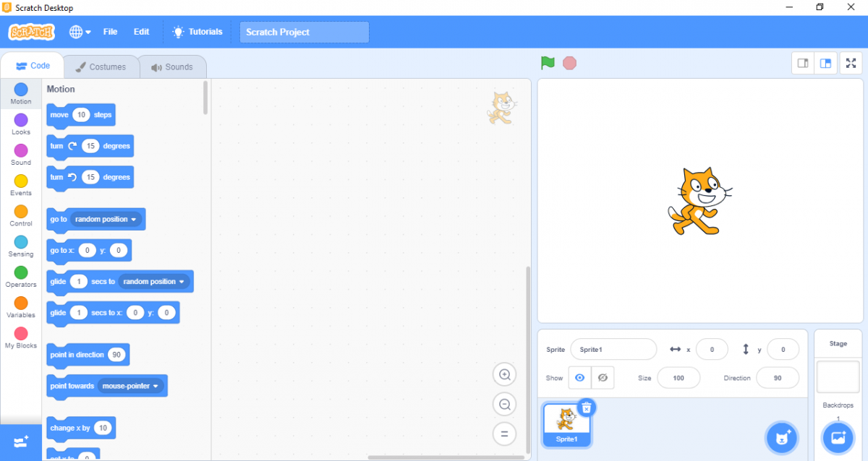Zoom out on the code workspace

point(505,405)
